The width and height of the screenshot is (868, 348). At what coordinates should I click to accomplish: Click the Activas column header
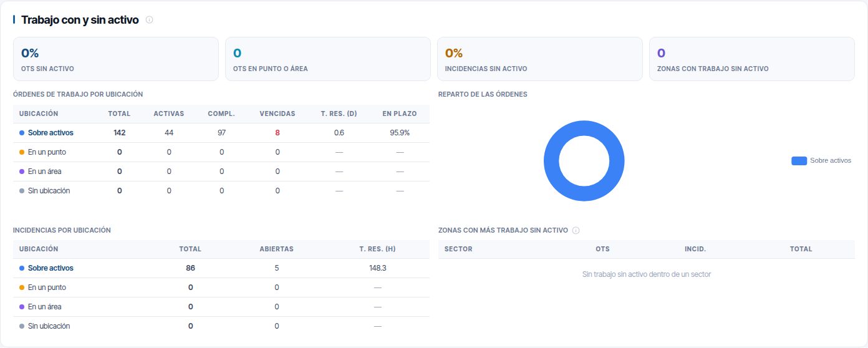[169, 114]
